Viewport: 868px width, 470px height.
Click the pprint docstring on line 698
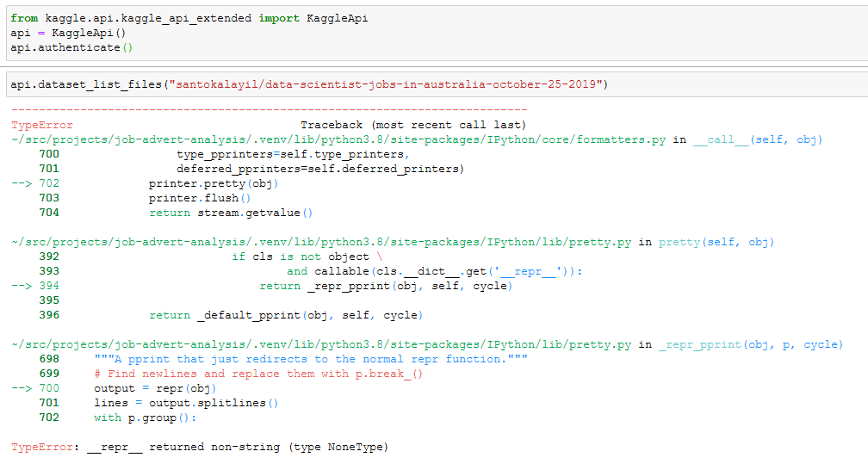pyautogui.click(x=310, y=359)
